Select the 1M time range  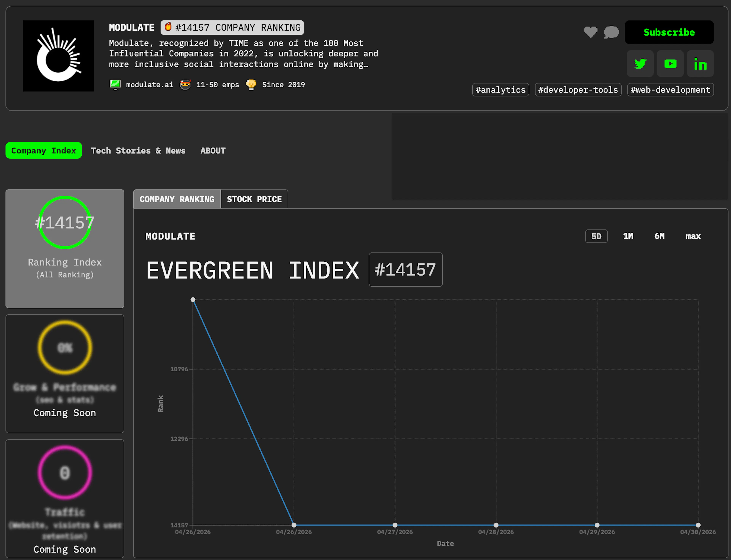tap(628, 236)
